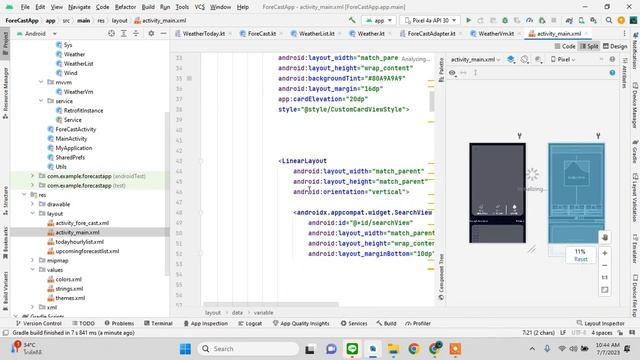
Task: Collapse the mvvm package folder
Action: pos(41,82)
